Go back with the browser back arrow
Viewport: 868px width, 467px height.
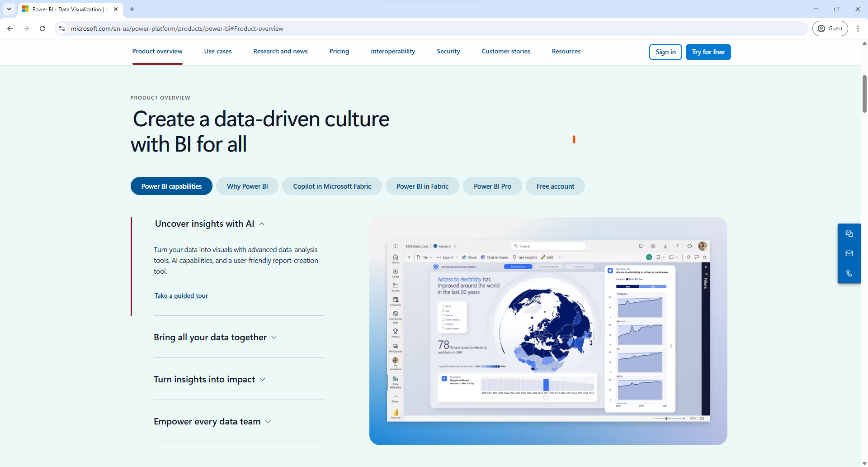[x=10, y=29]
